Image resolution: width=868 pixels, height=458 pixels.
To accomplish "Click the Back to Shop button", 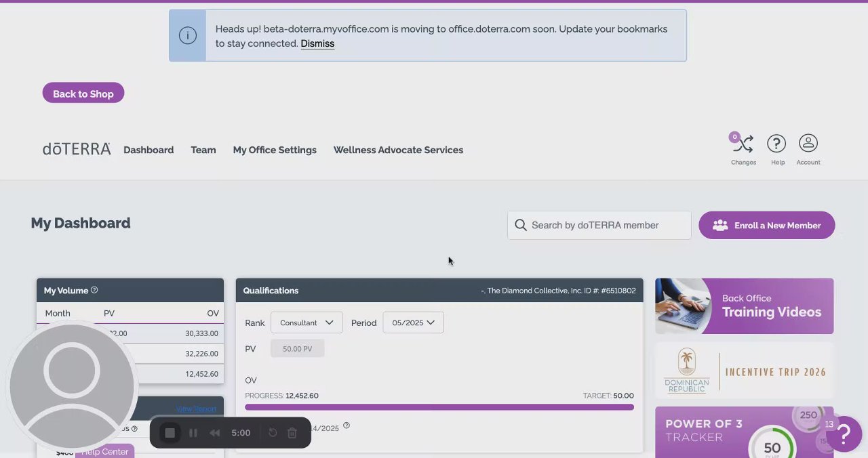I will click(83, 93).
